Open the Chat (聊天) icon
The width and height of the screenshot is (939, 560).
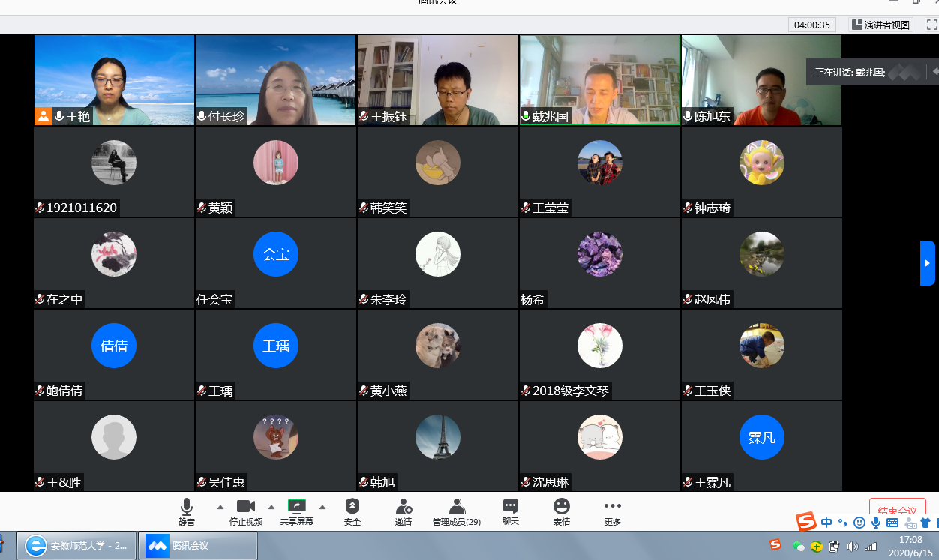[x=511, y=507]
